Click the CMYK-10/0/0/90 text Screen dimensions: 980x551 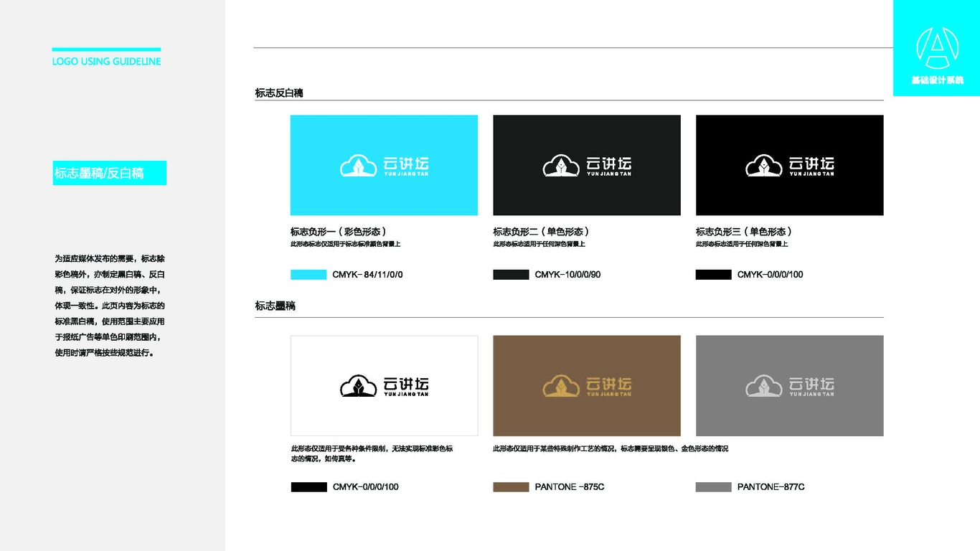pos(567,275)
